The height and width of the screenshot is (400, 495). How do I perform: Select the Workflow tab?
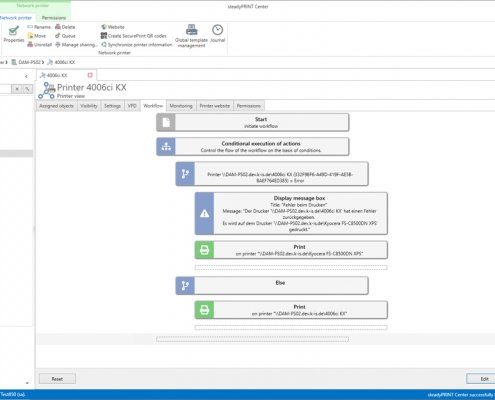tap(153, 105)
